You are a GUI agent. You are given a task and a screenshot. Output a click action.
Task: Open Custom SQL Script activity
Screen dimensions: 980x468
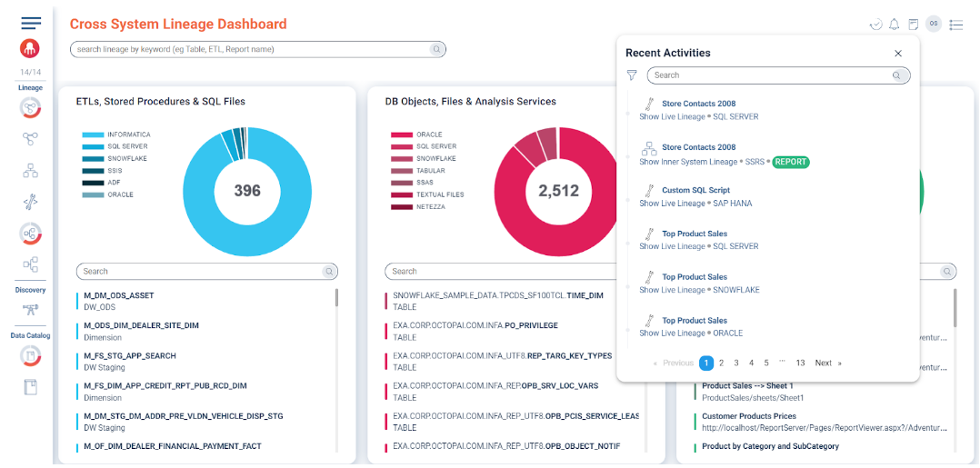(x=695, y=190)
